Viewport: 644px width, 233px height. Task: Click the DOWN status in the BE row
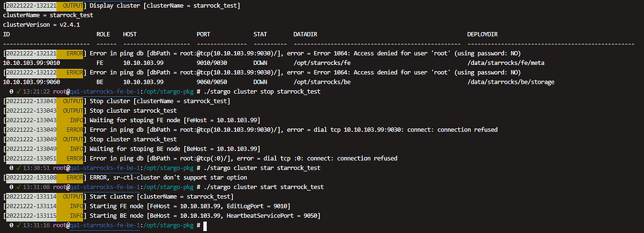click(260, 82)
